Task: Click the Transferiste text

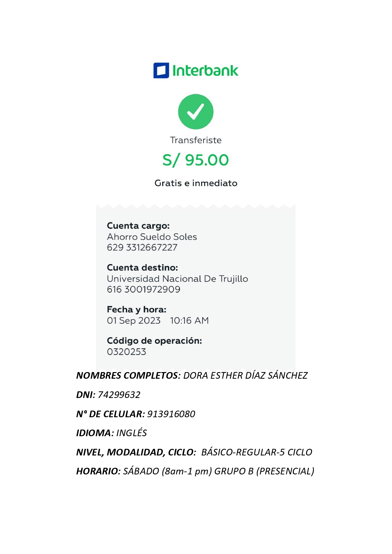Action: (196, 140)
